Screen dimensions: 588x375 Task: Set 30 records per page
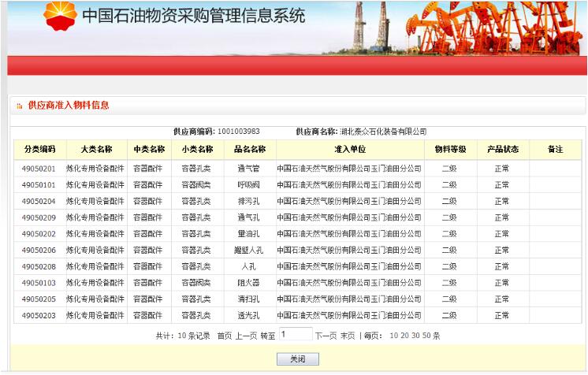pyautogui.click(x=415, y=336)
